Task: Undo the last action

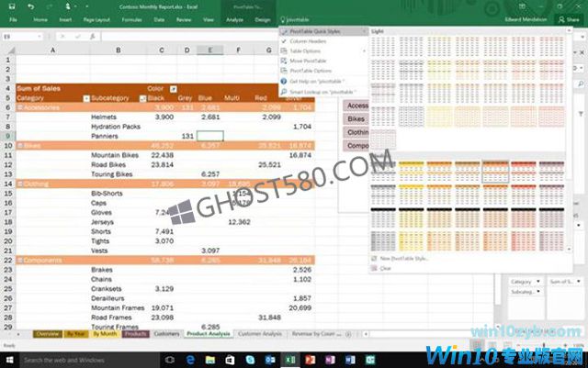Action: 30,6
